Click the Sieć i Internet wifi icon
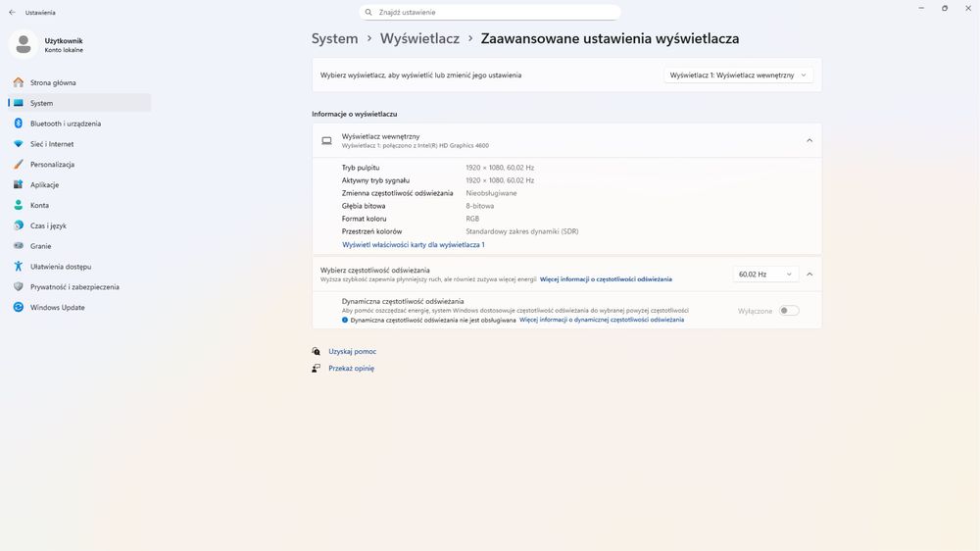Image resolution: width=980 pixels, height=551 pixels. pos(18,144)
